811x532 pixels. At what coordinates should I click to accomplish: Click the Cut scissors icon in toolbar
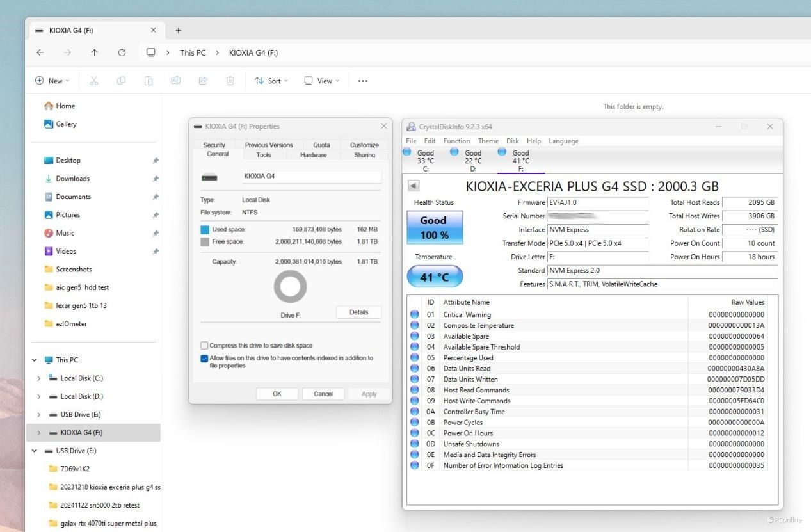pos(94,81)
